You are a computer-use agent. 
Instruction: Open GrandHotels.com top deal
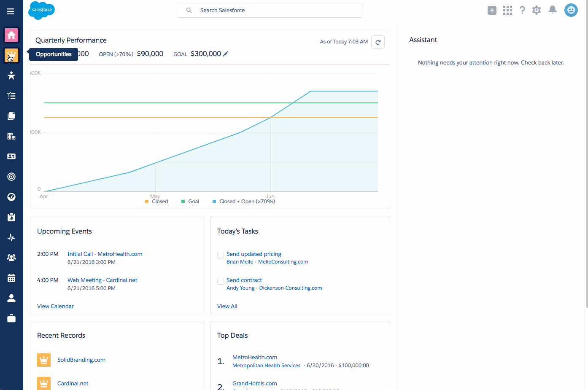[x=255, y=383]
